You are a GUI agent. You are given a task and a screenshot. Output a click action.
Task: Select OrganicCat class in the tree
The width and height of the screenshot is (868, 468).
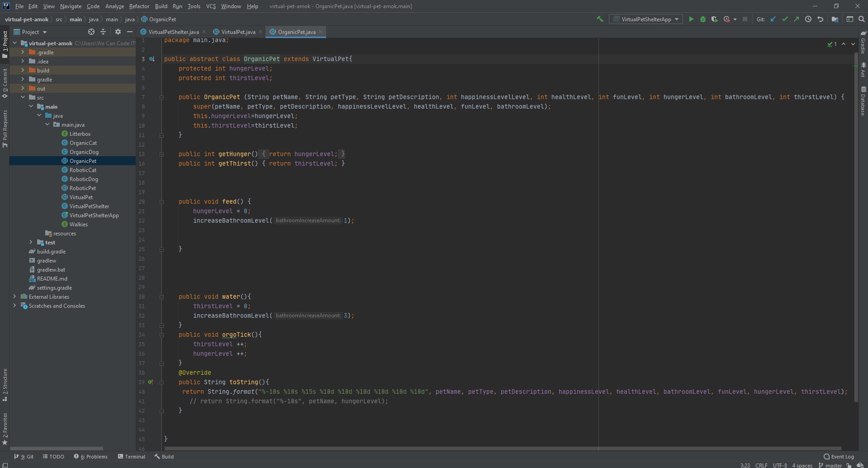click(x=83, y=143)
